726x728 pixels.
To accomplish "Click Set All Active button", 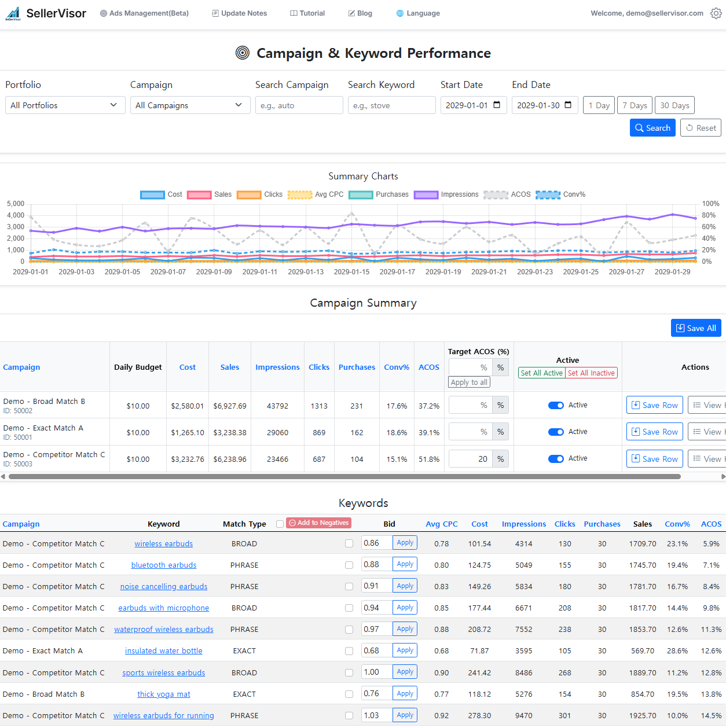I will 541,373.
